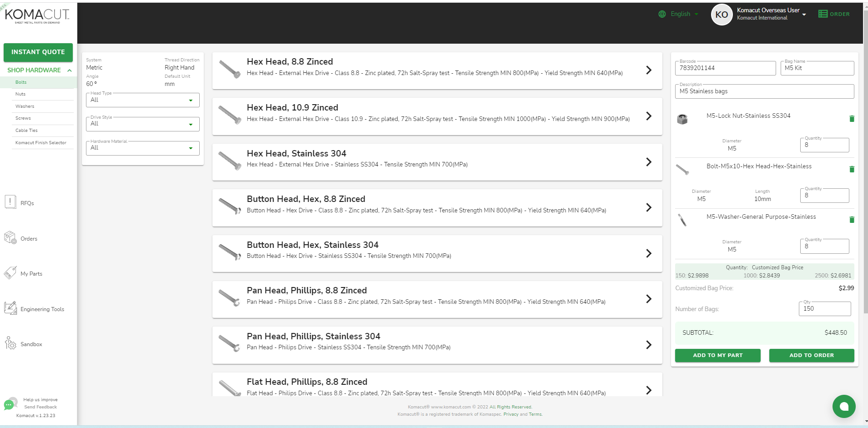
Task: Delete the M5-Lock Nut-Stainless item
Action: pos(852,119)
